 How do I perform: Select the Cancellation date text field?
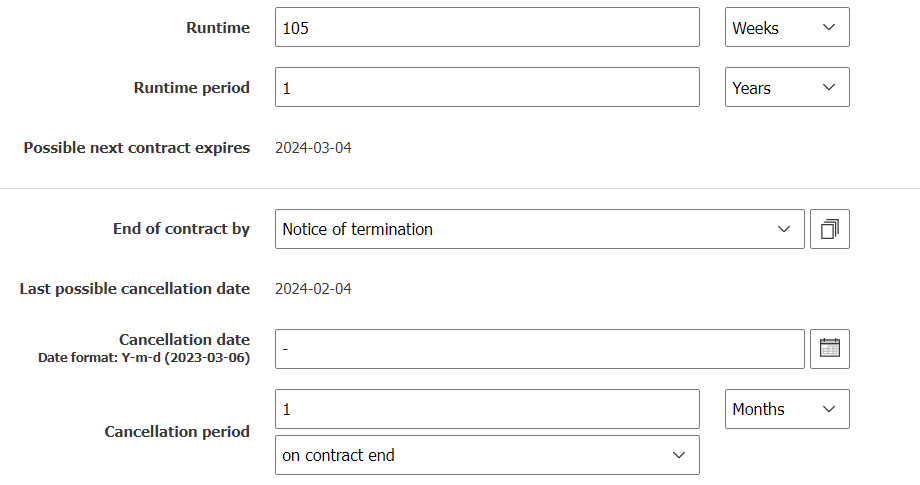coord(539,349)
